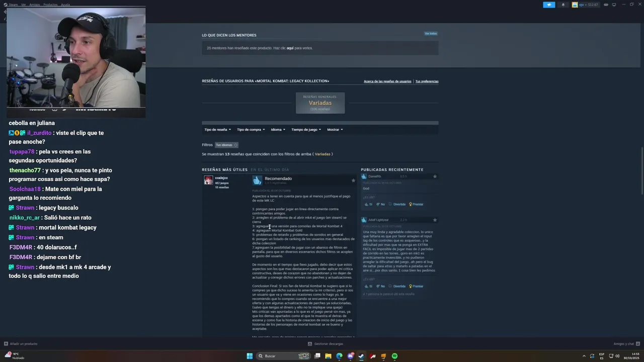The image size is (644, 362).
Task: Click 'Añadir un producto' in Steam footer
Action: point(21,344)
